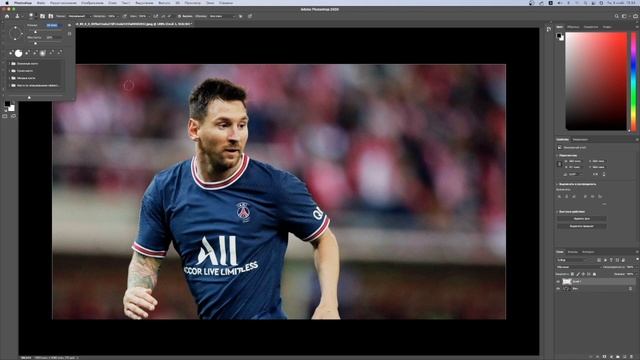Expand the collapsed panel icon beside Color panel
The width and height of the screenshot is (640, 360).
click(x=549, y=29)
